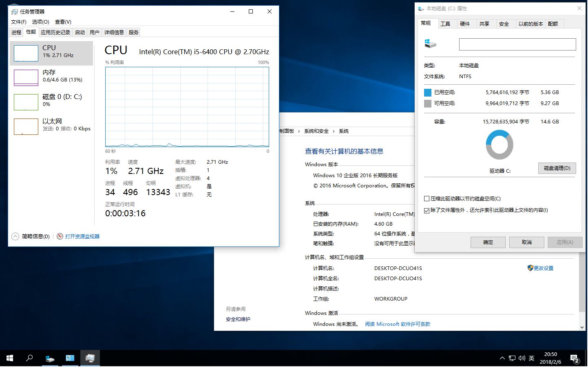Select the CPU graph in Task Manager sidebar
This screenshot has height=367, width=588.
51,53
